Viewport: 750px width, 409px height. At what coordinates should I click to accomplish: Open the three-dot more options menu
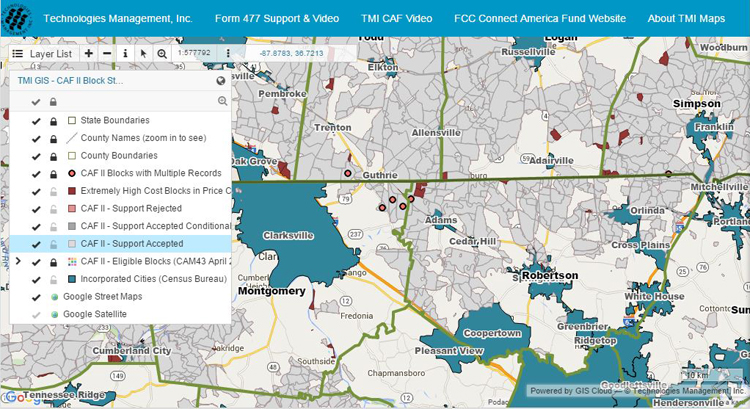click(228, 53)
